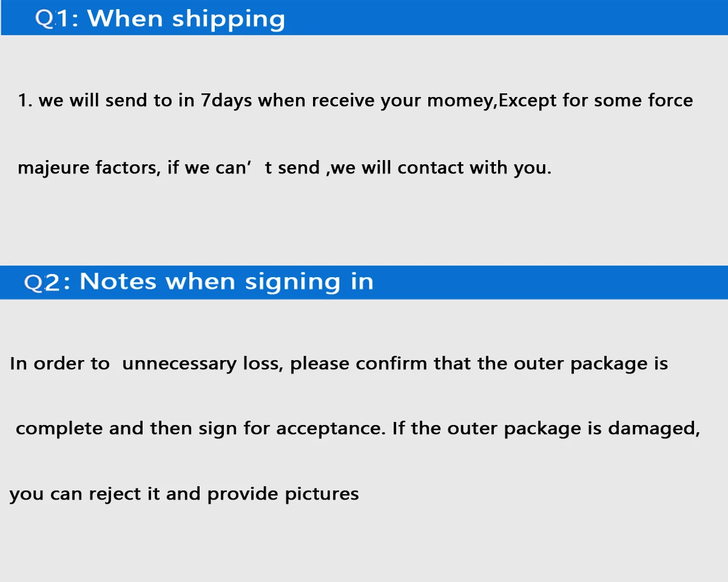Click the word "signing" in blue header
Image resolution: width=728 pixels, height=582 pixels.
tap(292, 283)
